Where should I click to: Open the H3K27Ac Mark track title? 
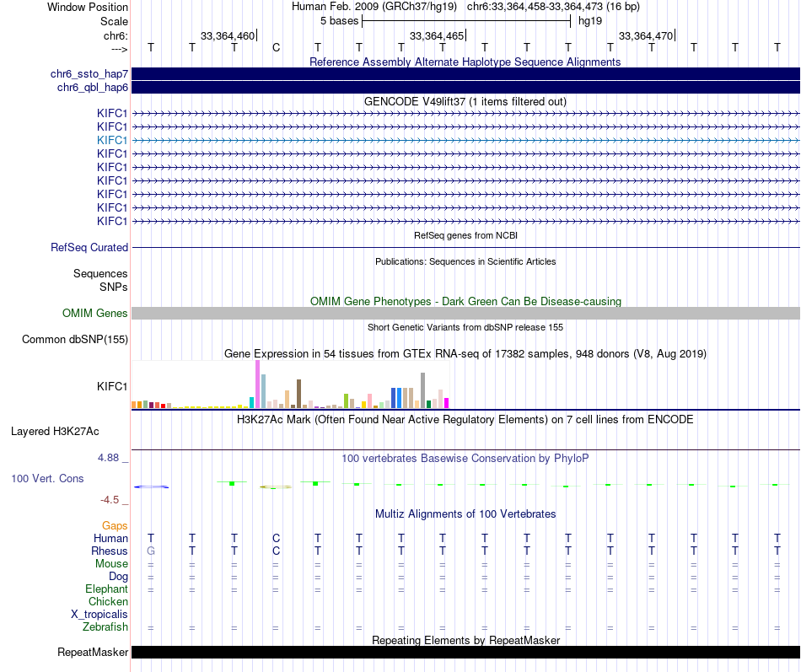(x=465, y=420)
